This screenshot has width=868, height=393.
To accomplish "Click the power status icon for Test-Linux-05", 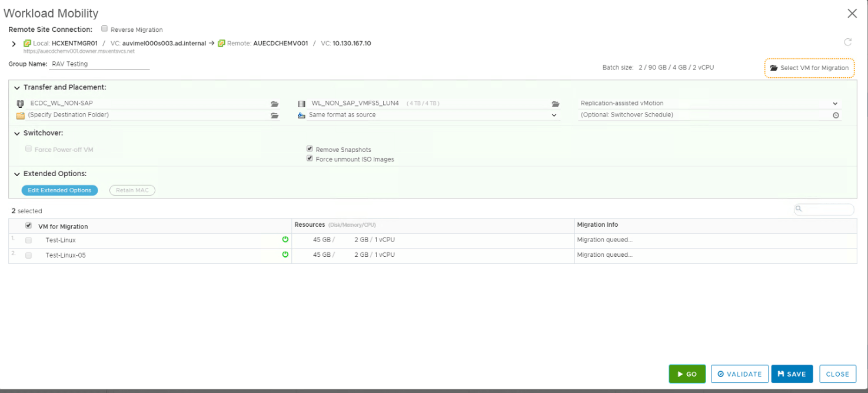I will click(285, 255).
